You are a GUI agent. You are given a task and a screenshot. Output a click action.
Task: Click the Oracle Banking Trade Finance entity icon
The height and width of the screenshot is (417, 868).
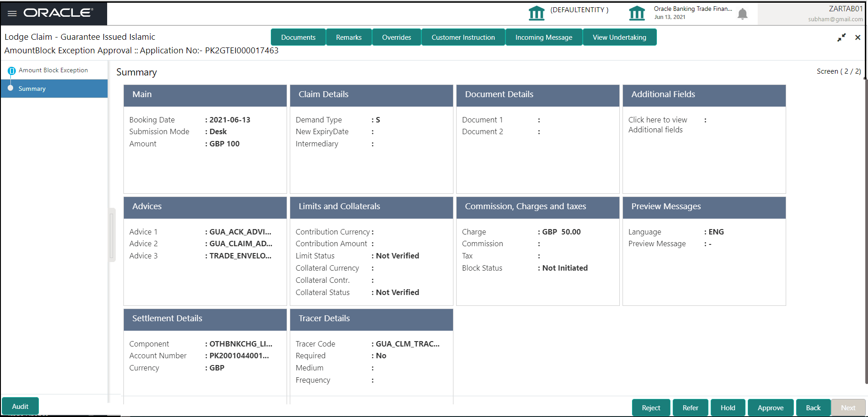(x=637, y=14)
